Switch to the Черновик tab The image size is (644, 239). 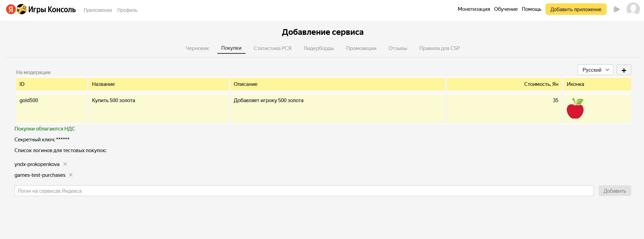(x=197, y=48)
